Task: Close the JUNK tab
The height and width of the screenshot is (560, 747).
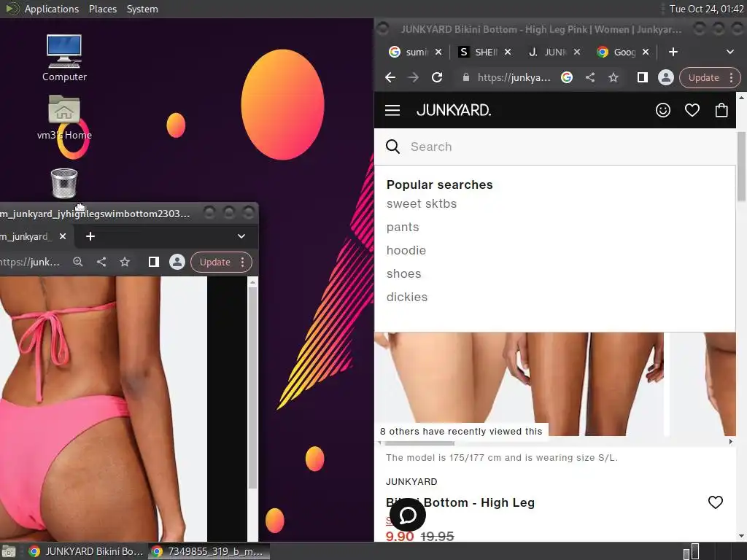Action: (x=576, y=52)
